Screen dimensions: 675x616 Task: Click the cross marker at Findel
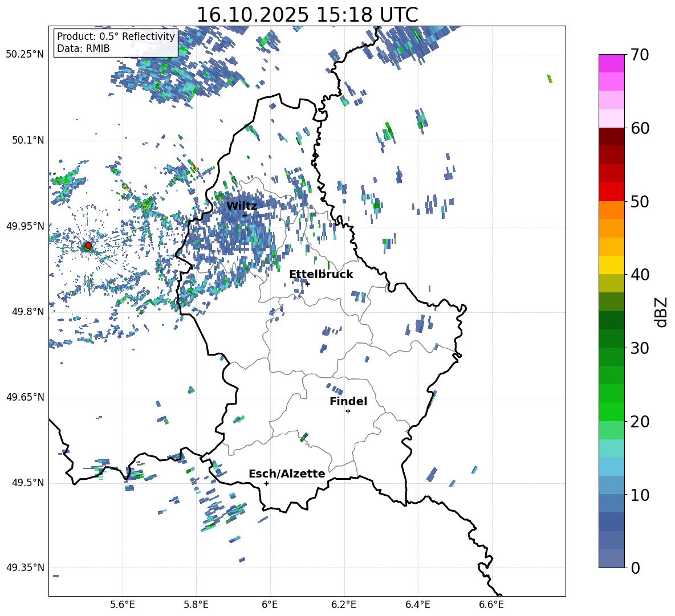[348, 411]
